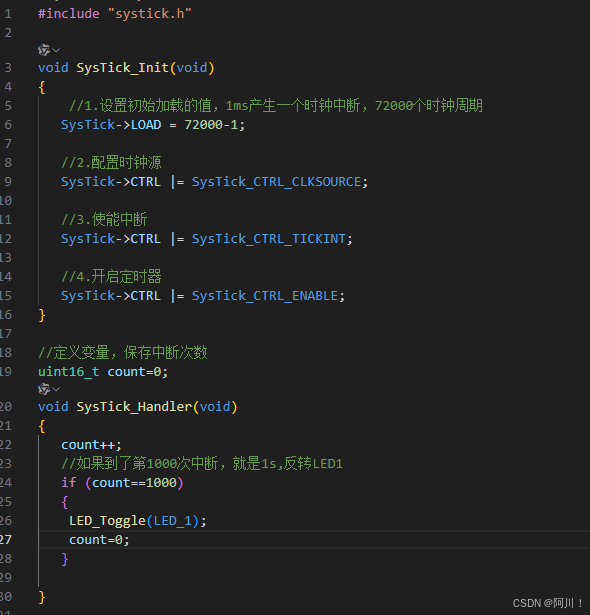The width and height of the screenshot is (590, 615).
Task: Click line number 27 in the gutter
Action: point(6,540)
